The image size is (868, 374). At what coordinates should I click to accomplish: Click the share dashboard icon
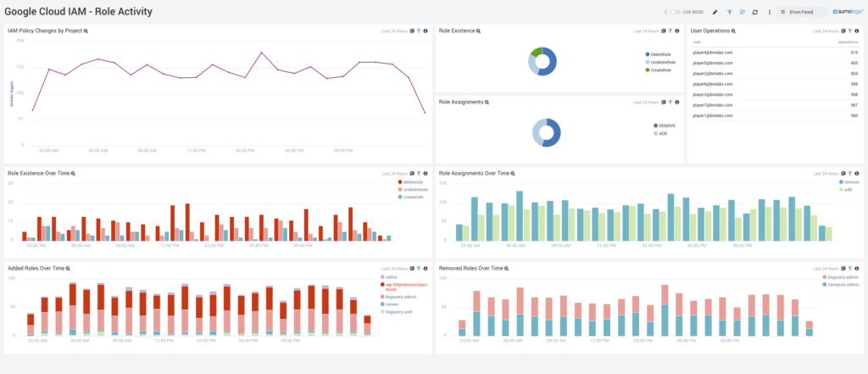[x=743, y=12]
